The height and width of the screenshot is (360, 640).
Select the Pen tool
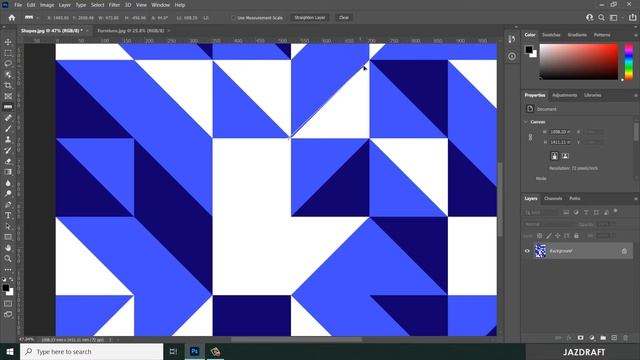click(x=8, y=204)
